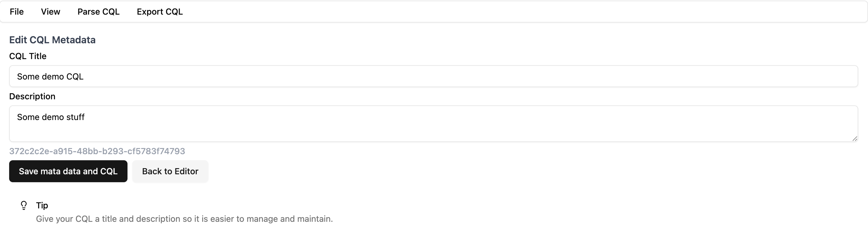Click the Edit CQL Metadata heading
Image resolution: width=868 pixels, height=248 pixels.
click(x=52, y=40)
